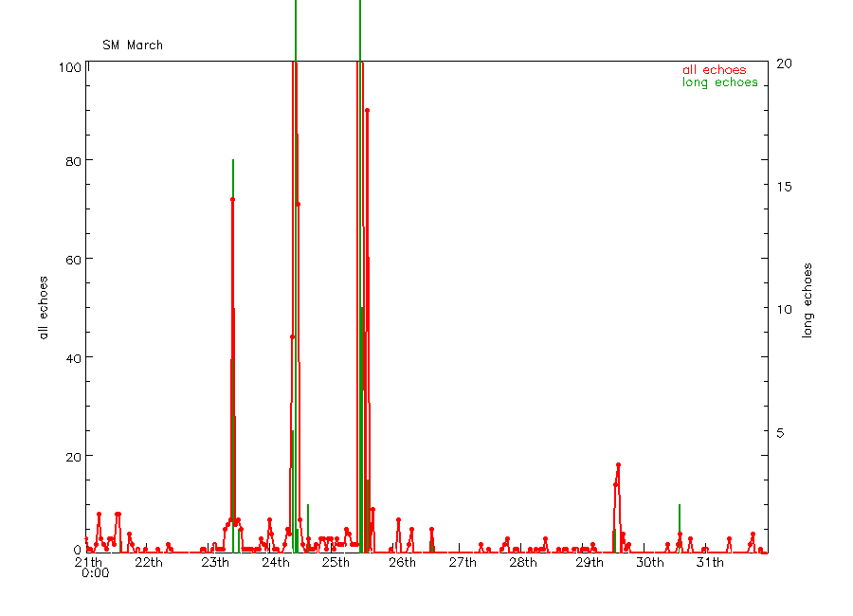Click the left axis value '60'
The width and height of the screenshot is (853, 616).
pos(73,260)
